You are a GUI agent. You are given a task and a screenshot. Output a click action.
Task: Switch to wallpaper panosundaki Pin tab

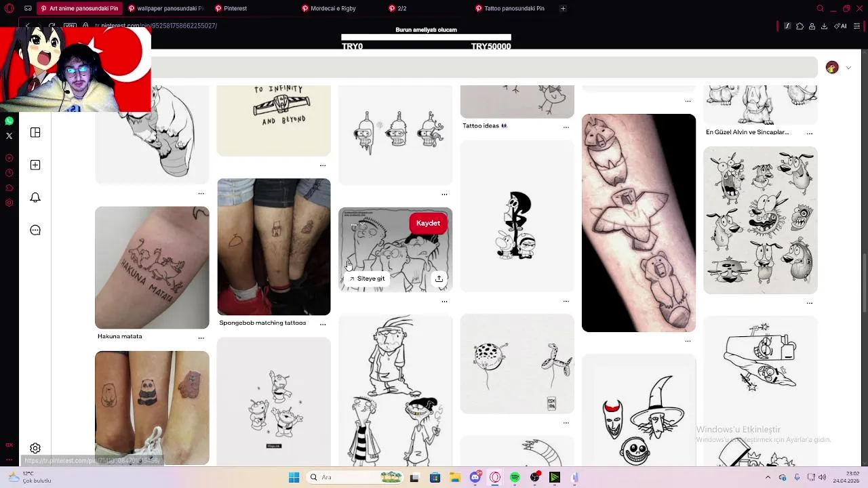click(166, 9)
